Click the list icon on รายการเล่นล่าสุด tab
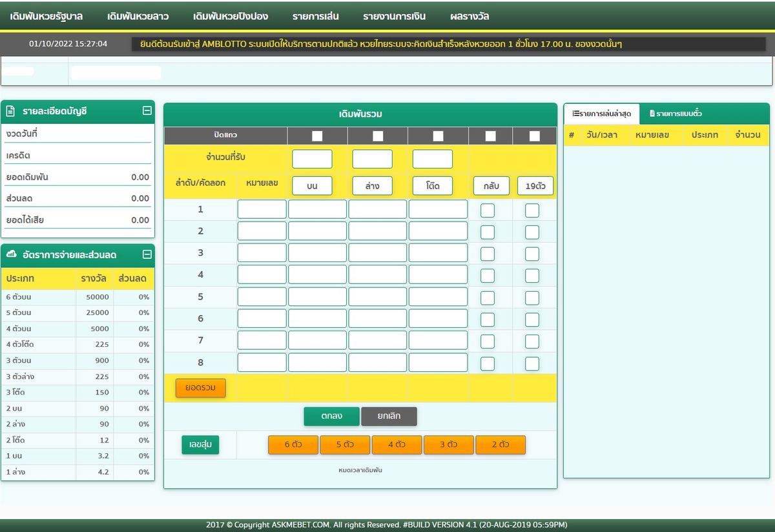The image size is (775, 532). 575,114
